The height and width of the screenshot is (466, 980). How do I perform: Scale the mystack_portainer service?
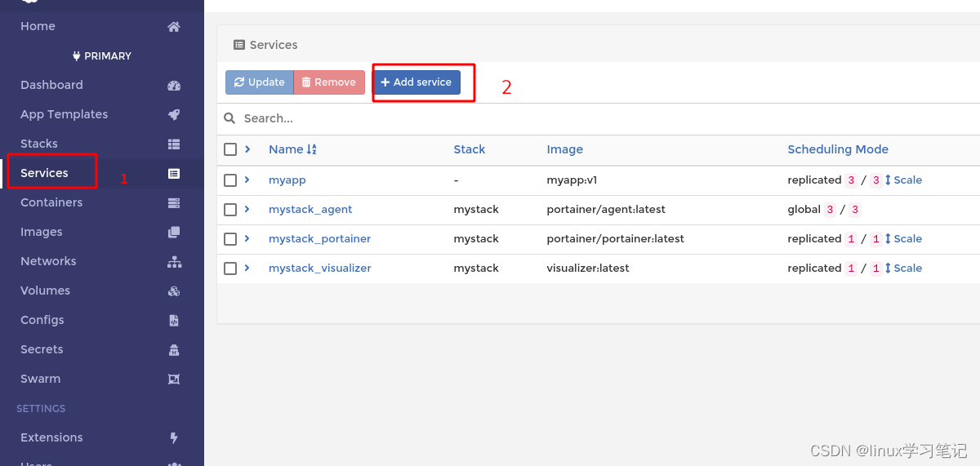903,238
